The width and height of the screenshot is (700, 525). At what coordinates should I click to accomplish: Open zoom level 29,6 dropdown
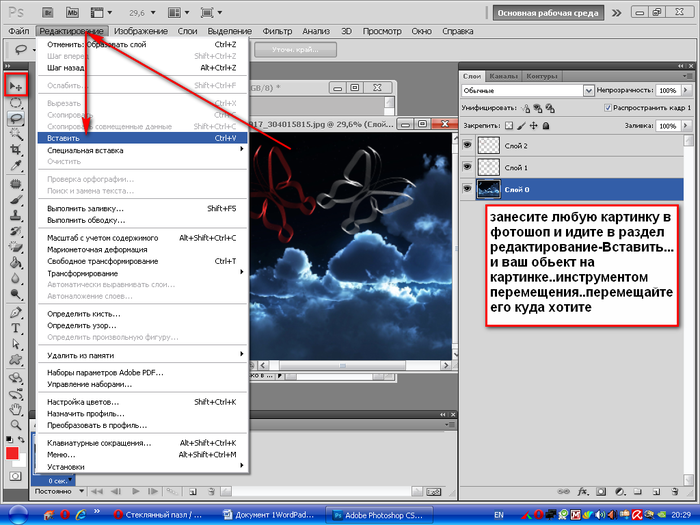[x=153, y=12]
